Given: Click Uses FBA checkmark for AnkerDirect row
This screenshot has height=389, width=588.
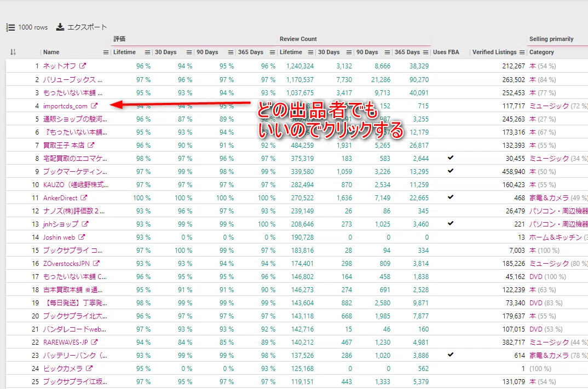Looking at the screenshot, I should (x=451, y=197).
